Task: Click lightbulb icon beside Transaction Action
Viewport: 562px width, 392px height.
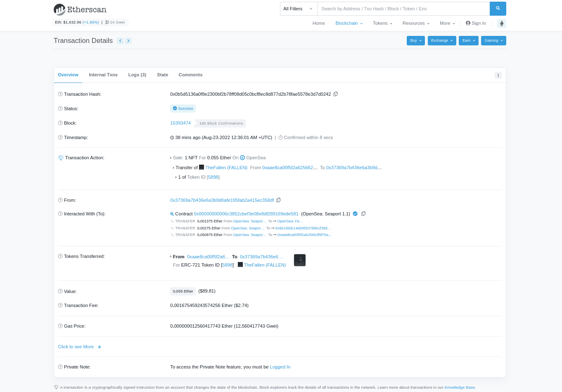Action: 61,158
